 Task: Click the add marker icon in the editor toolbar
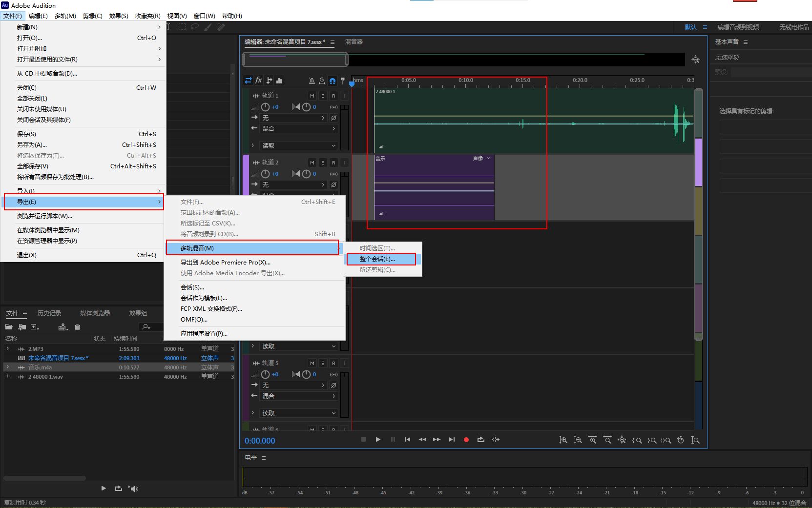pos(343,81)
